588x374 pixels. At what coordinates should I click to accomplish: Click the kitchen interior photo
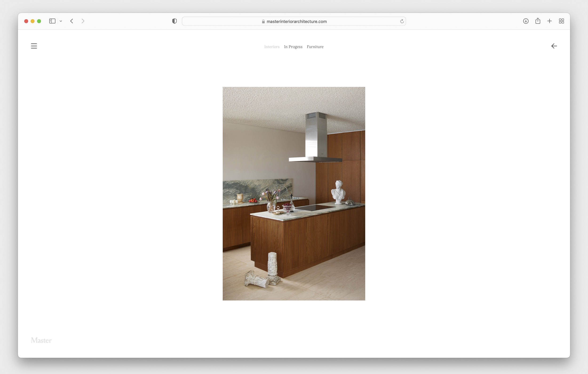click(294, 194)
